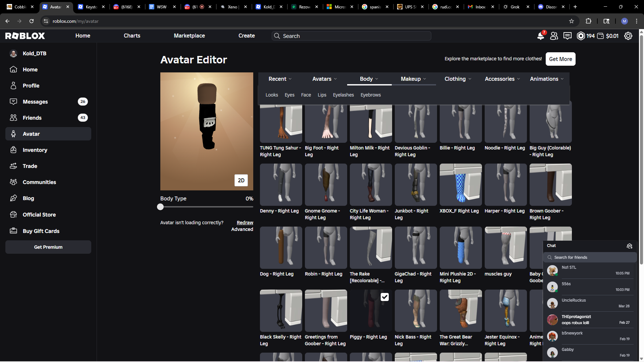The height and width of the screenshot is (362, 644).
Task: Click the Body Type slider handle
Action: point(160,207)
